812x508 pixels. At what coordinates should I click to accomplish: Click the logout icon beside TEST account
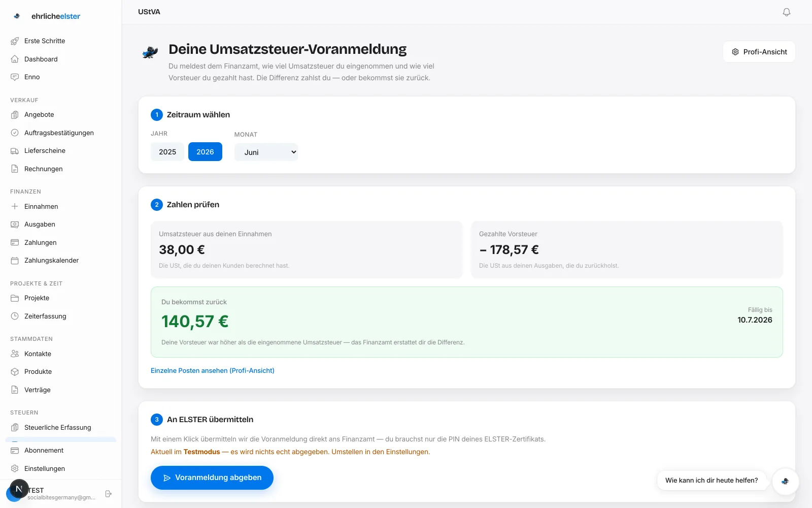[x=108, y=494]
